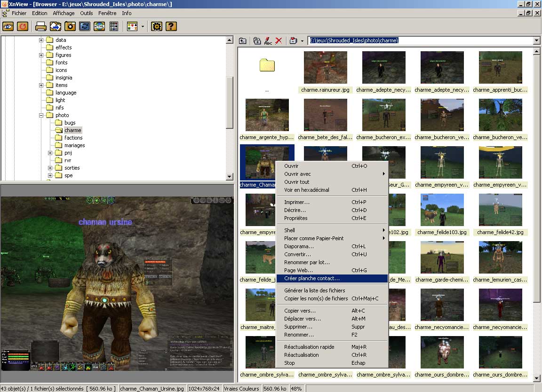This screenshot has height=392, width=542.
Task: Open the Options gear icon
Action: click(x=157, y=26)
